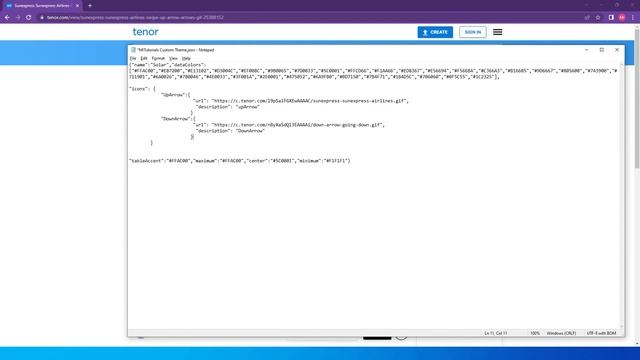Click the "name":"Solar" first line

[168, 65]
